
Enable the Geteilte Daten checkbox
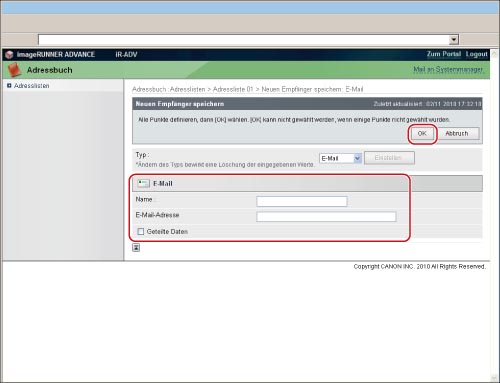coord(141,231)
